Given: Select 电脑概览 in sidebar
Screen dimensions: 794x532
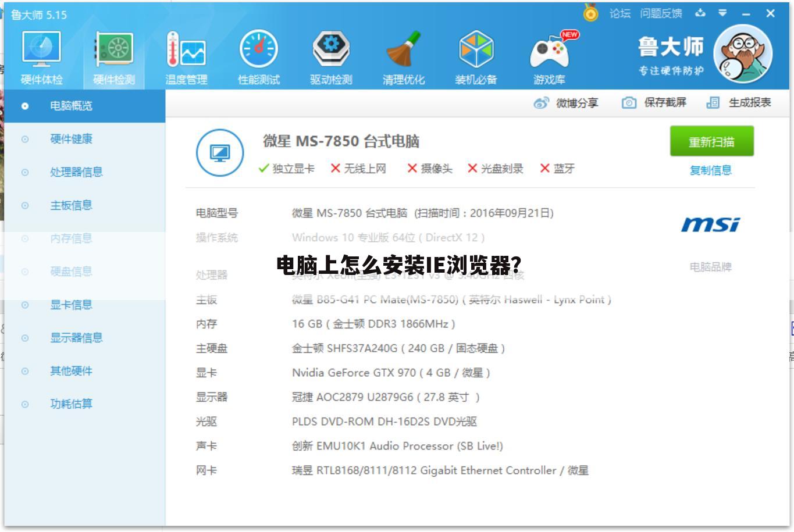Looking at the screenshot, I should [x=85, y=106].
